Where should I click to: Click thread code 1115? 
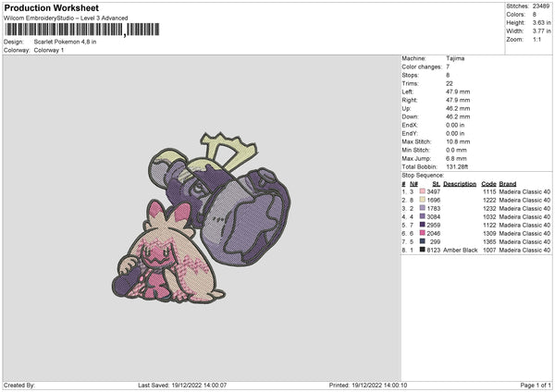[489, 191]
